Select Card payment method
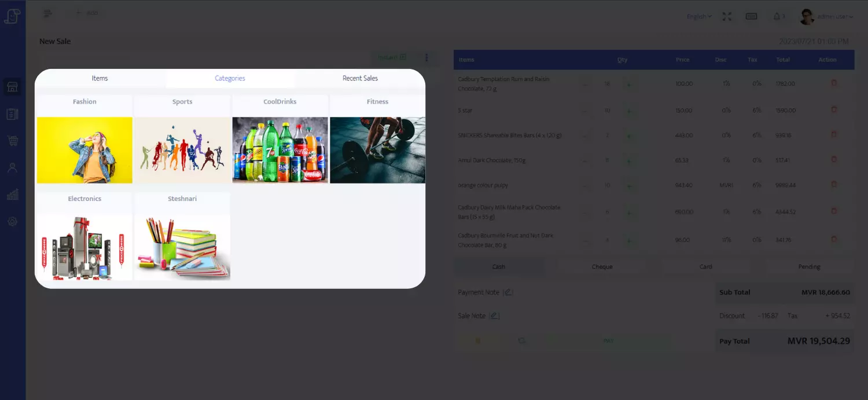868x400 pixels. 705,267
